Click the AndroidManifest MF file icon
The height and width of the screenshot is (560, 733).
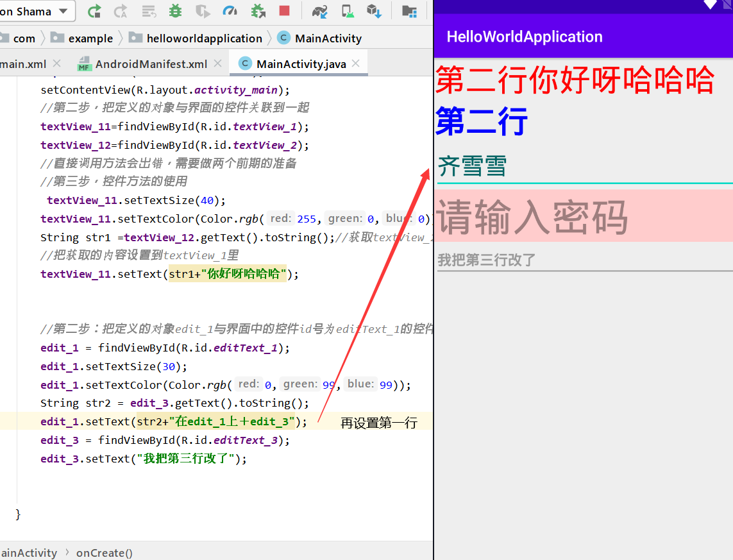click(84, 64)
